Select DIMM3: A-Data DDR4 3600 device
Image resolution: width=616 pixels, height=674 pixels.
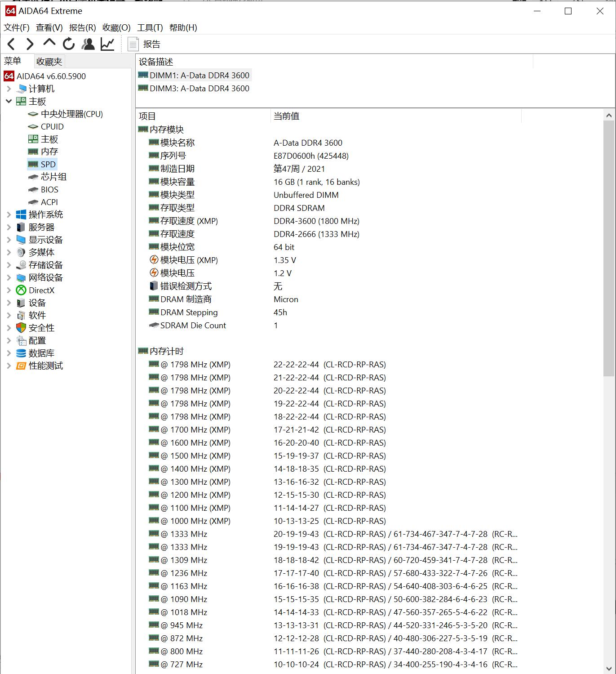coord(199,89)
